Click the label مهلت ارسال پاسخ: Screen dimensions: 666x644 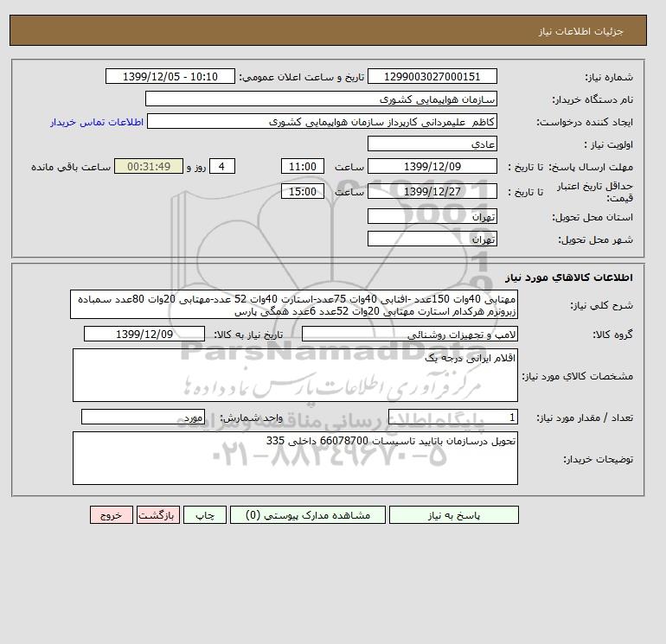tap(592, 167)
